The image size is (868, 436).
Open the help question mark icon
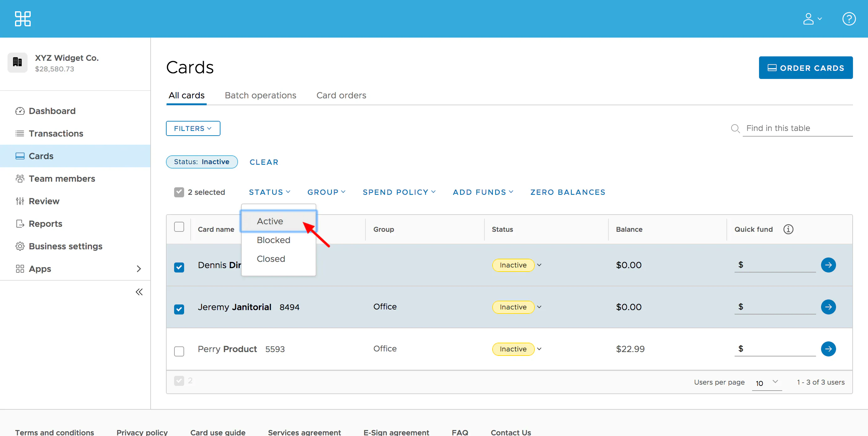click(x=849, y=19)
